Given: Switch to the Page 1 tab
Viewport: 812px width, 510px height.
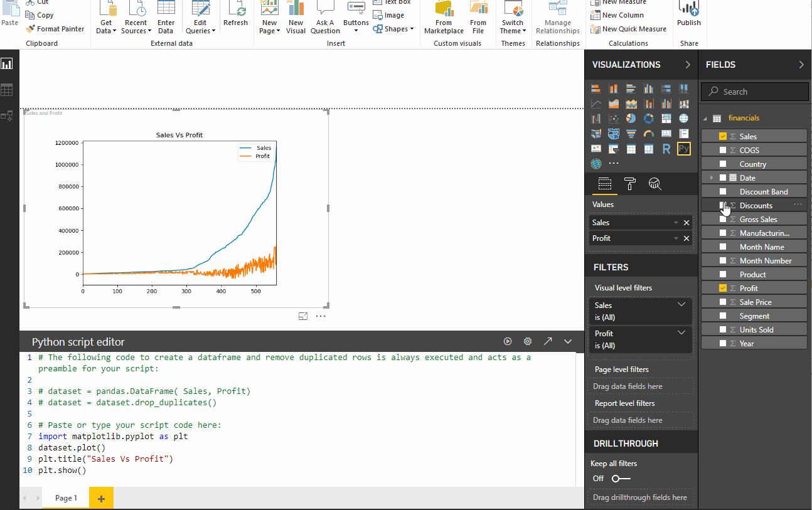Looking at the screenshot, I should click(66, 498).
